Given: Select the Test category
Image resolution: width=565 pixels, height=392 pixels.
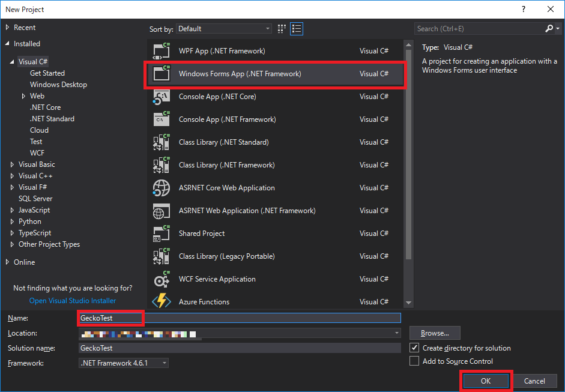Looking at the screenshot, I should coord(36,142).
